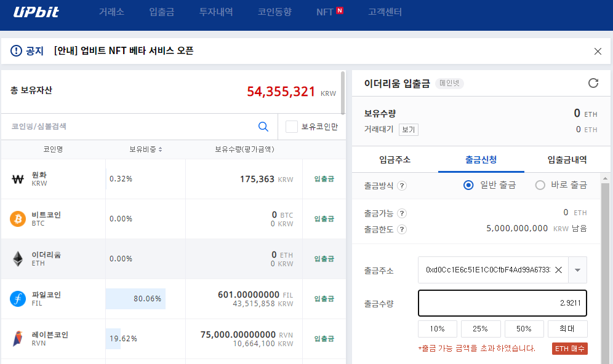Set withdrawal amount to 10%
This screenshot has height=364, width=613.
438,329
